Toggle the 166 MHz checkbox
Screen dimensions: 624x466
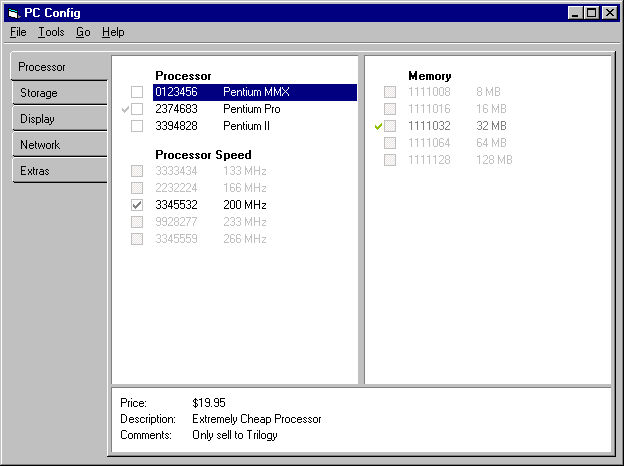(x=137, y=187)
